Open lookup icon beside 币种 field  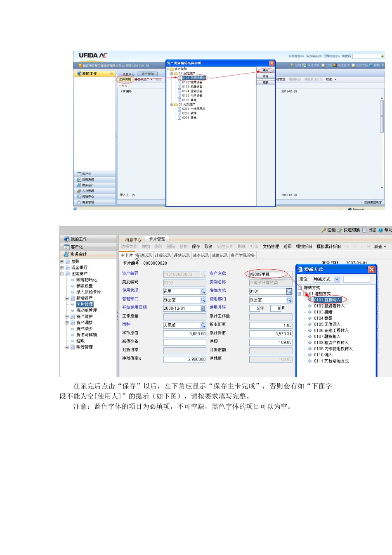coord(203,325)
